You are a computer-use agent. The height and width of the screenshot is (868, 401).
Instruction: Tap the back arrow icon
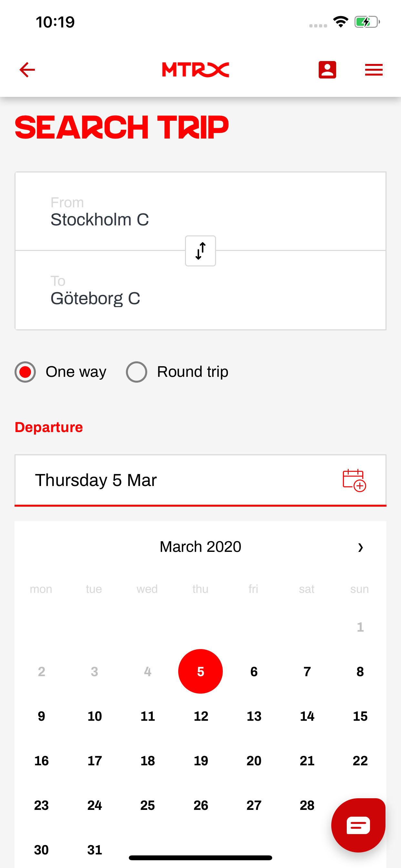click(x=27, y=70)
